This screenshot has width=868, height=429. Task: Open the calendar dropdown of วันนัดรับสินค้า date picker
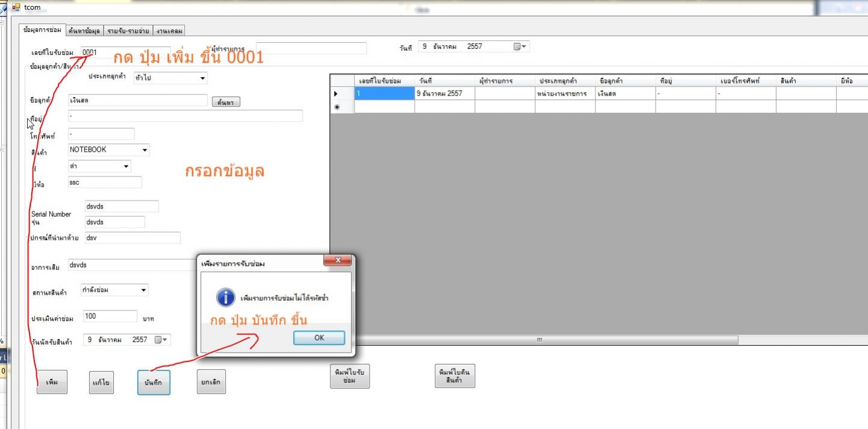click(162, 340)
